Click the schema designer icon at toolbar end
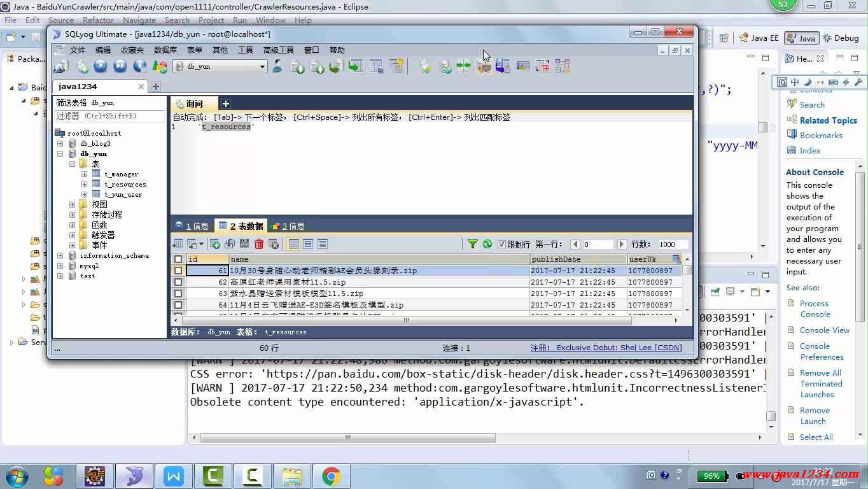The image size is (868, 489). (x=563, y=66)
